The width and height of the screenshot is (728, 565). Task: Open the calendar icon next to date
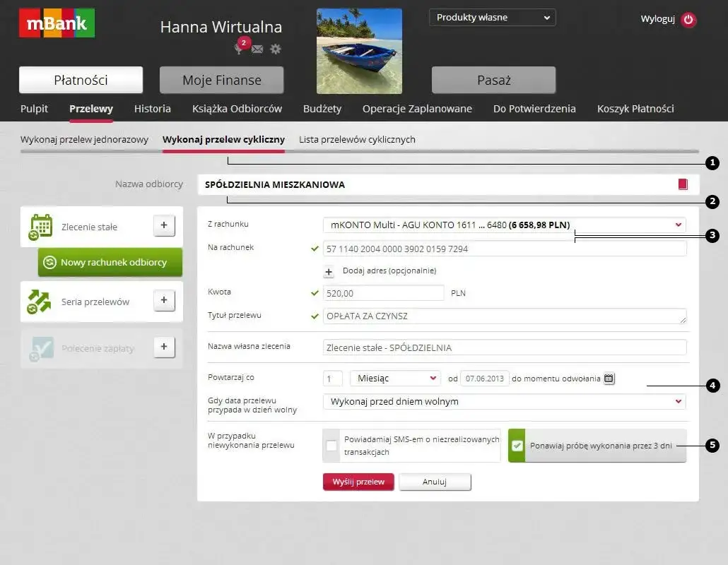(609, 378)
